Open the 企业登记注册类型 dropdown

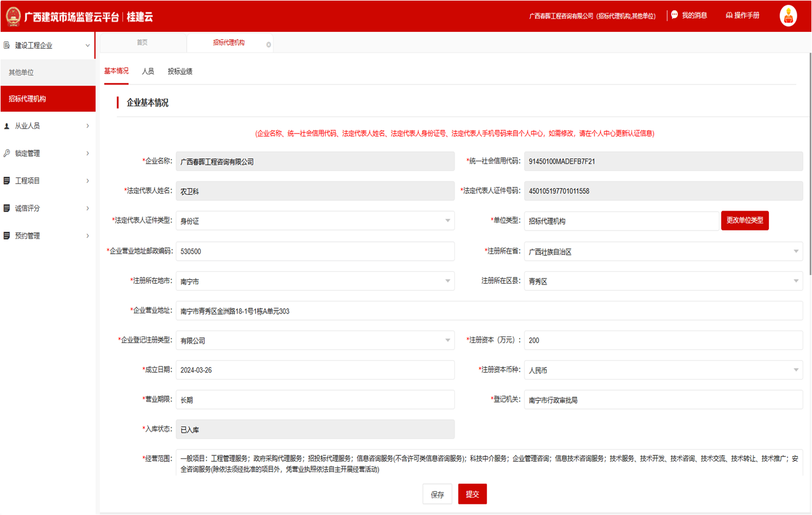447,340
